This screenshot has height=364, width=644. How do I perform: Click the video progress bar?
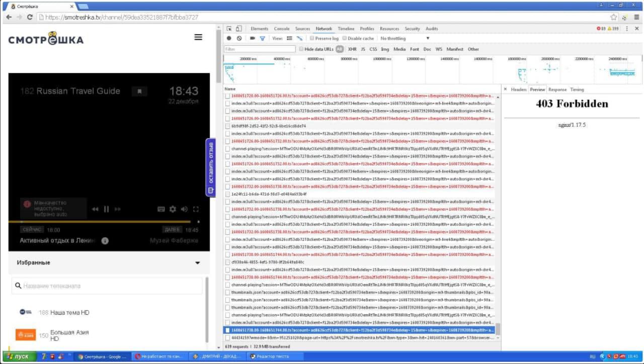tap(101, 221)
